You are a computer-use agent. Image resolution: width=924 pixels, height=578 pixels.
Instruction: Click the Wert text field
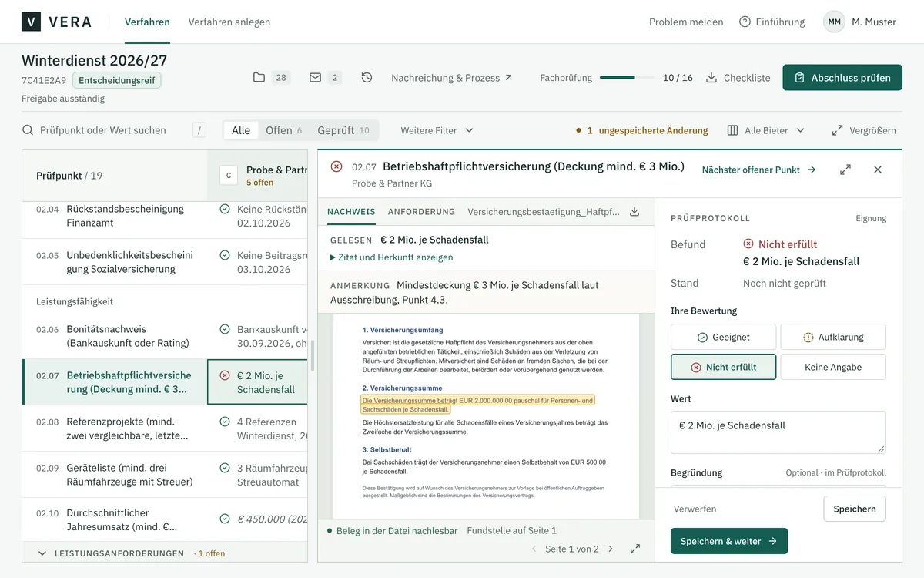[778, 432]
